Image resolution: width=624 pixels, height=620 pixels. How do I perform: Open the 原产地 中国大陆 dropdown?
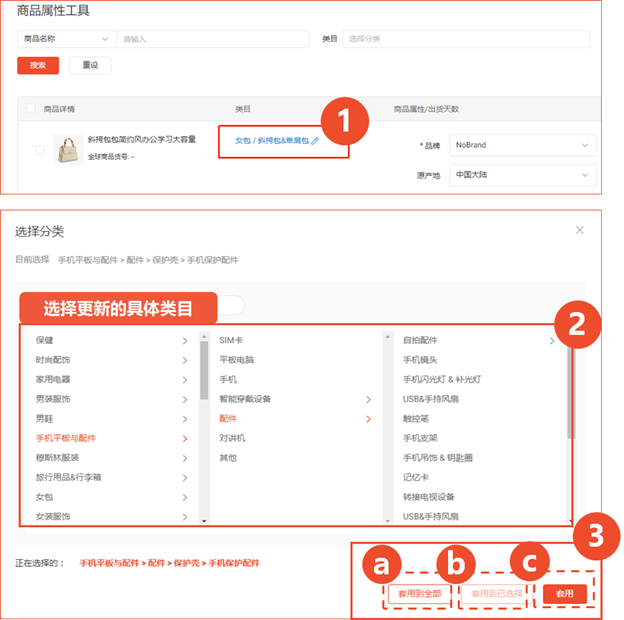coord(523,175)
